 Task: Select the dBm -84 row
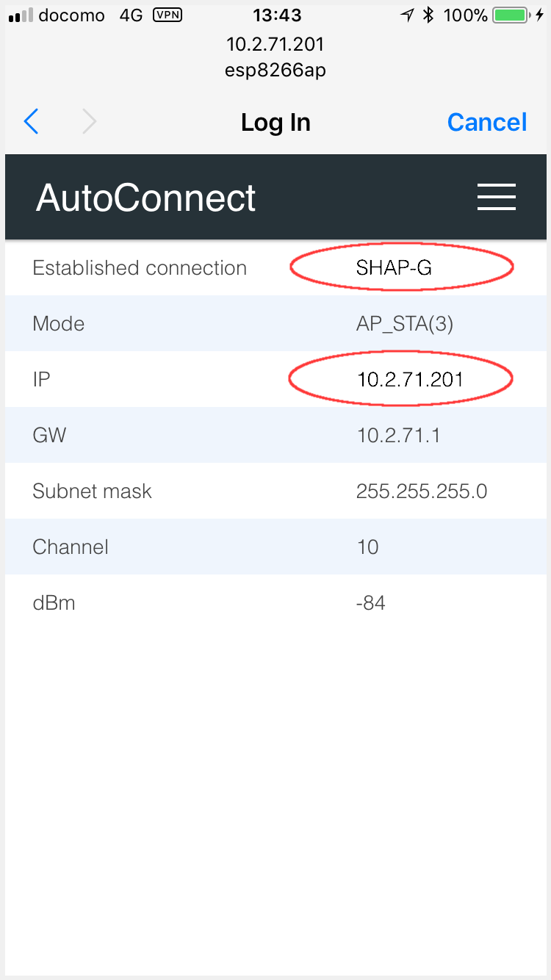pos(275,603)
